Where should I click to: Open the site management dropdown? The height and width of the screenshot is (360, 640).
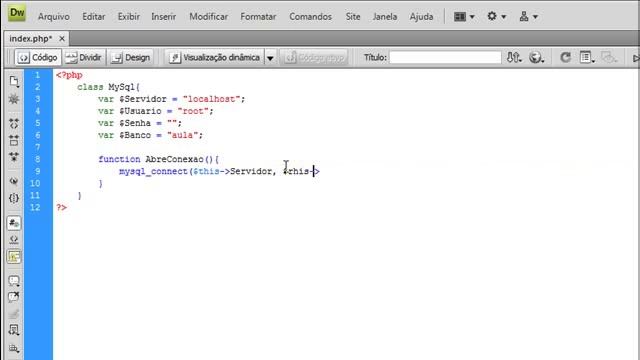(528, 17)
